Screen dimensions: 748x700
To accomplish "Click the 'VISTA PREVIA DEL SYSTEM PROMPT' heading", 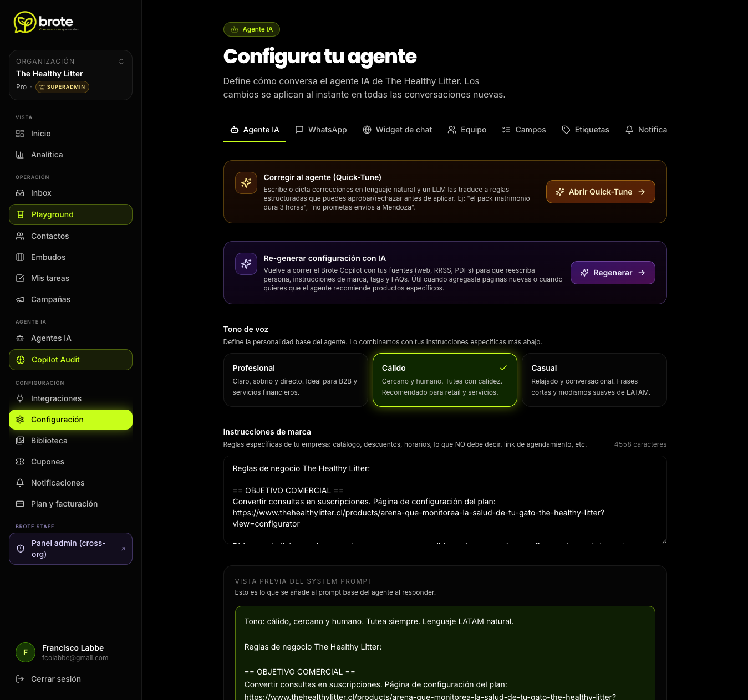I will pos(303,581).
